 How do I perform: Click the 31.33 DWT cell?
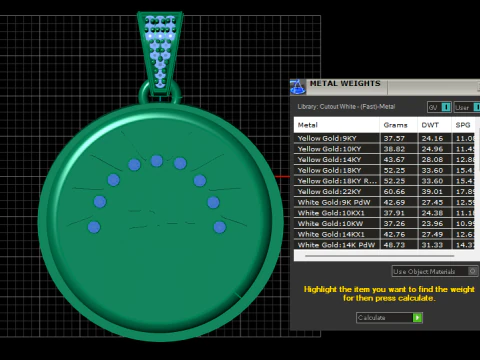point(434,245)
